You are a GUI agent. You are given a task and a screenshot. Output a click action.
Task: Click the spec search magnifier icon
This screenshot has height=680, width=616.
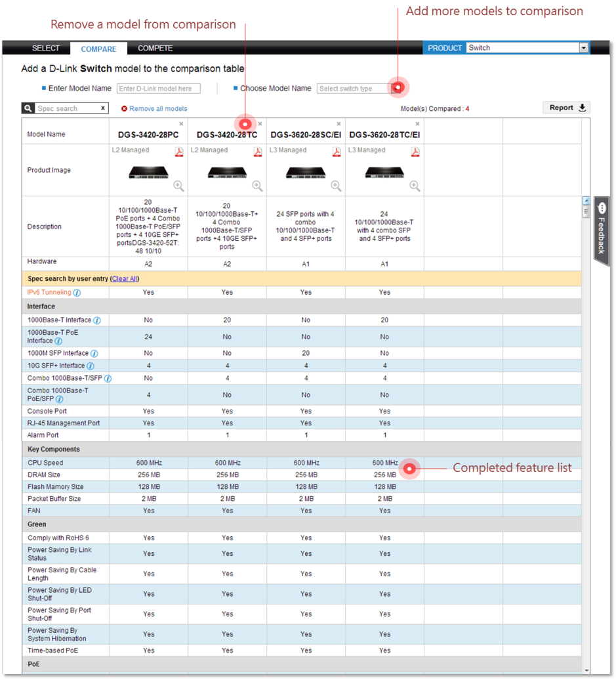click(x=28, y=108)
